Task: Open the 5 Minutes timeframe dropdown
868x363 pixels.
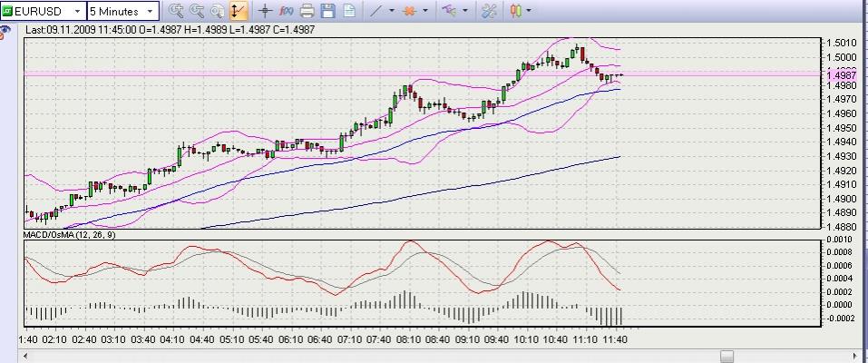Action: pos(151,12)
